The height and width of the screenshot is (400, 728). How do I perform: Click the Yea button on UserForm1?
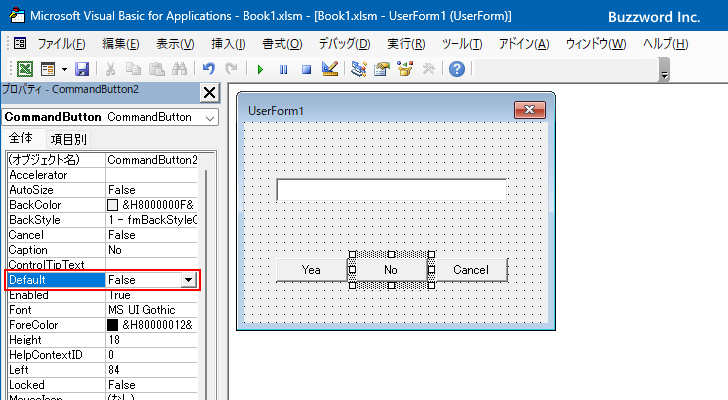pyautogui.click(x=312, y=270)
